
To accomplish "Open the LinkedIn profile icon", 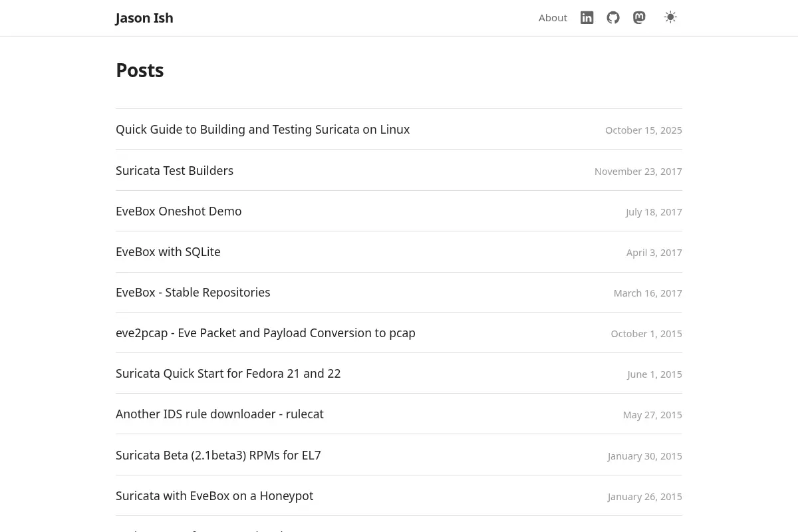I will (x=587, y=18).
